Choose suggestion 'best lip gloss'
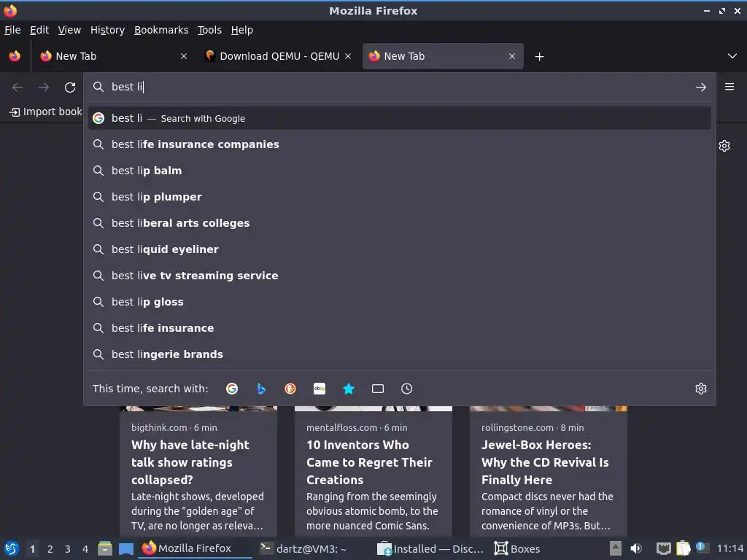This screenshot has height=560, width=747. click(399, 301)
